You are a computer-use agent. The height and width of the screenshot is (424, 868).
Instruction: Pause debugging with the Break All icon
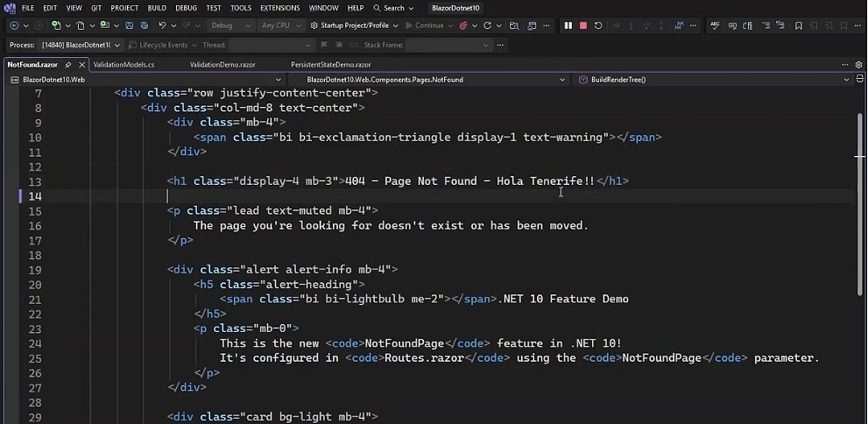coord(568,25)
